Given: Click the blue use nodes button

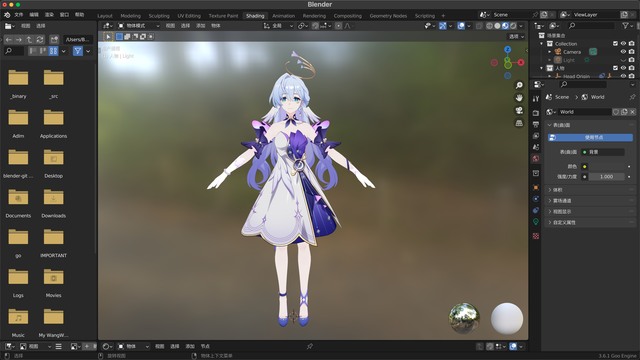Looking at the screenshot, I should (590, 138).
